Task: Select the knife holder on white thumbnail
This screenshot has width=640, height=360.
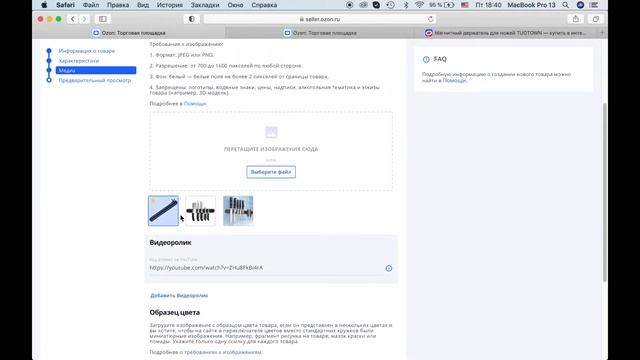Action: 200,211
